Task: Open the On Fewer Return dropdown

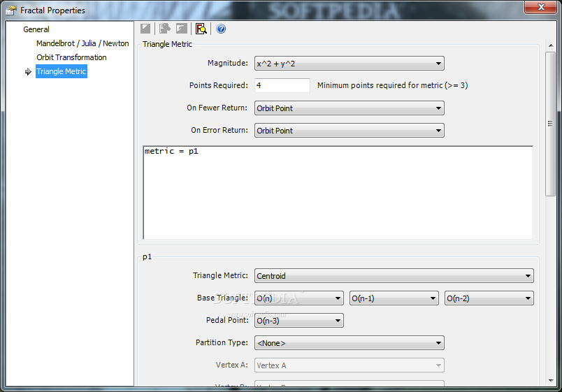Action: pos(349,108)
